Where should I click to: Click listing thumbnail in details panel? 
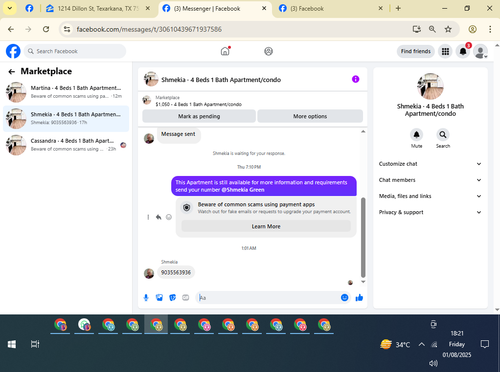tap(430, 86)
